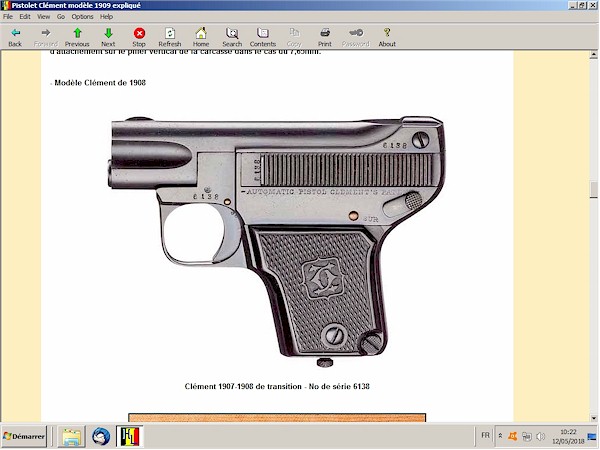Select the heading Modèle Clément de 1908

pyautogui.click(x=100, y=83)
